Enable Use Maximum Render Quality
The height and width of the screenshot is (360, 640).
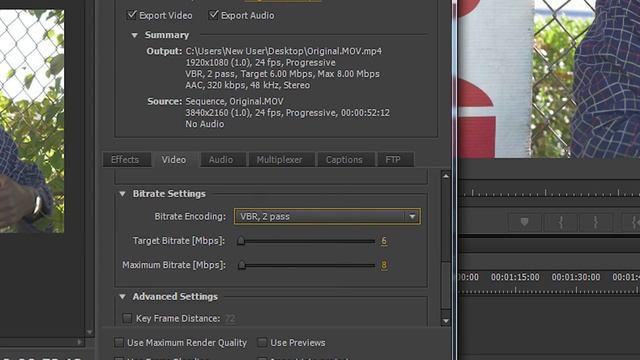tap(119, 342)
